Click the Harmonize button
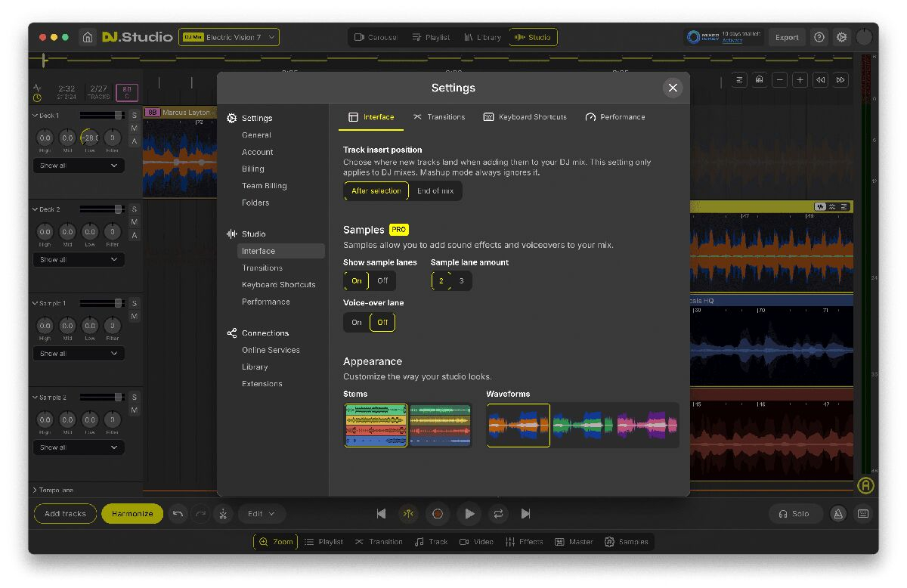This screenshot has width=907, height=588. 132,514
